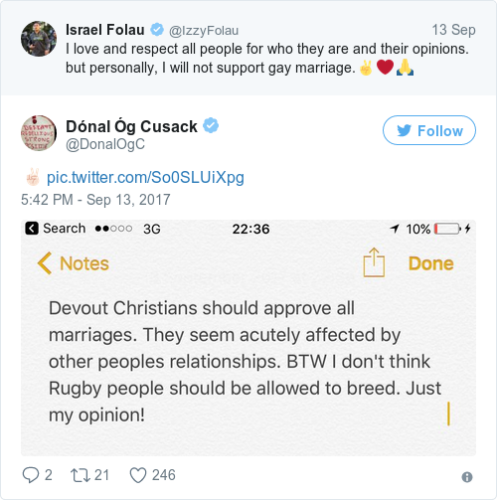
Task: Open the embedded Notes screenshot image
Action: coord(248,337)
